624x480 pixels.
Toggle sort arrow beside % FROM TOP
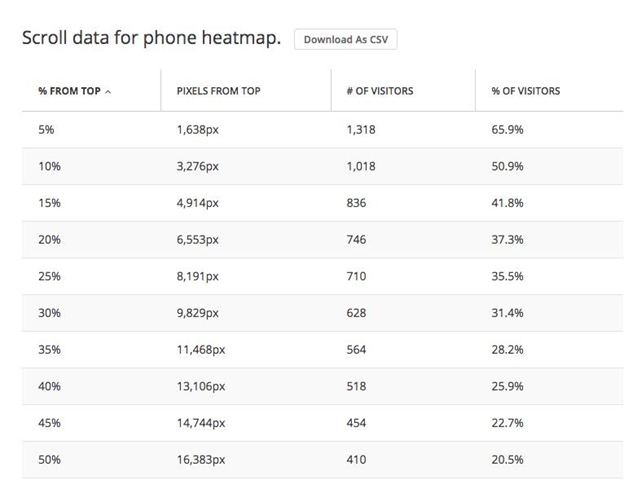(x=108, y=92)
